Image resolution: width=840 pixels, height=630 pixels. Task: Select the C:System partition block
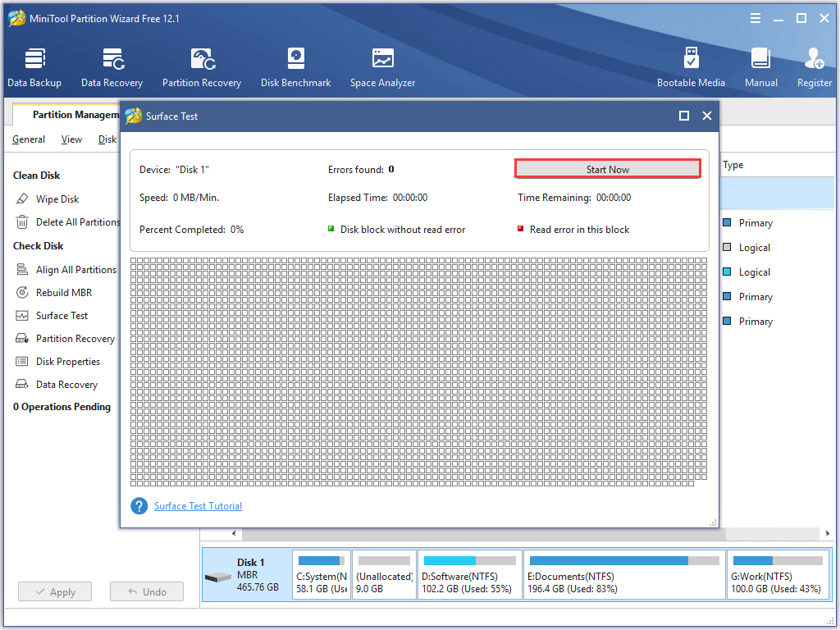[322, 575]
